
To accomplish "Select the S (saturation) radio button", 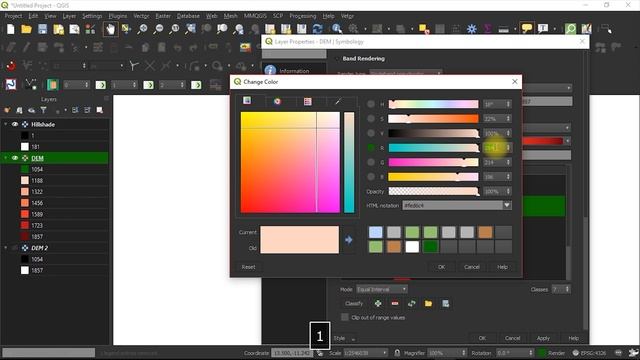I will [x=371, y=119].
